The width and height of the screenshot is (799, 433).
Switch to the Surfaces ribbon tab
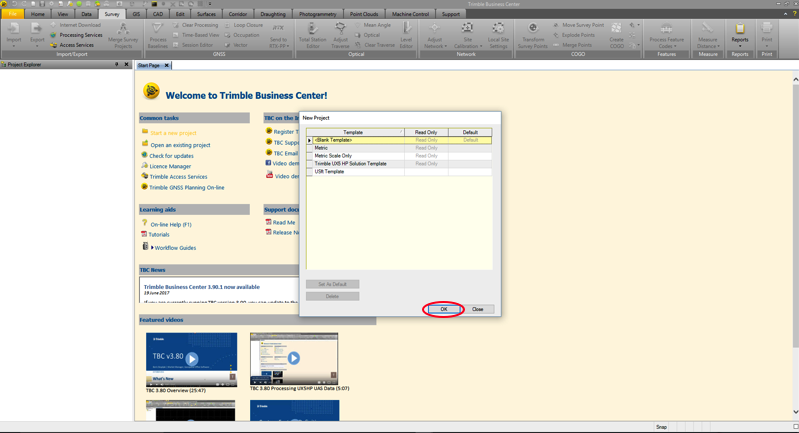(206, 14)
